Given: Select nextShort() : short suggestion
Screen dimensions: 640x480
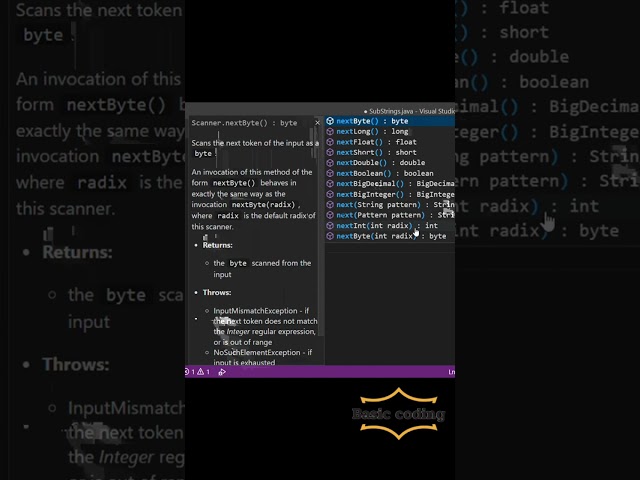Looking at the screenshot, I should tap(390, 152).
